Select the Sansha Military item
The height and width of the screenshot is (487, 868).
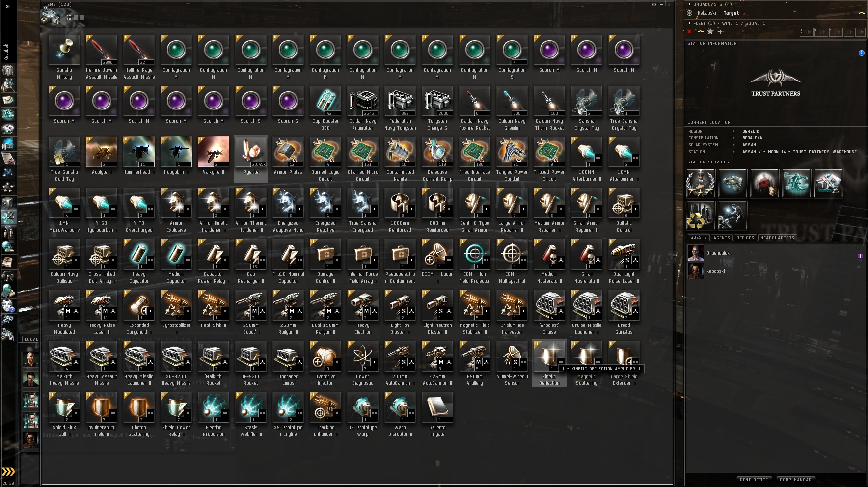click(x=64, y=57)
